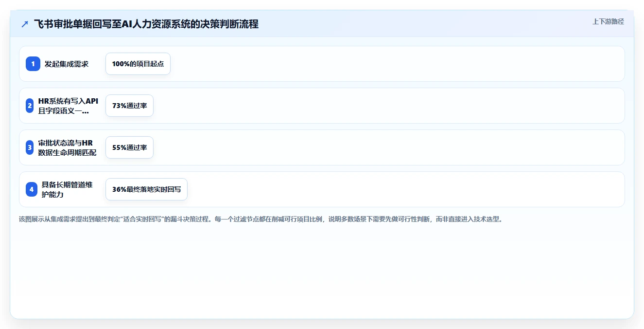This screenshot has height=329, width=644.
Task: Click the funnel description paragraph below the steps
Action: [261, 219]
